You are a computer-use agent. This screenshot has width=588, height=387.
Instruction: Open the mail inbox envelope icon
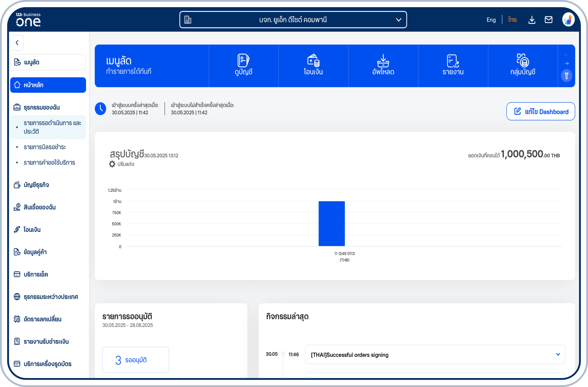(x=549, y=20)
